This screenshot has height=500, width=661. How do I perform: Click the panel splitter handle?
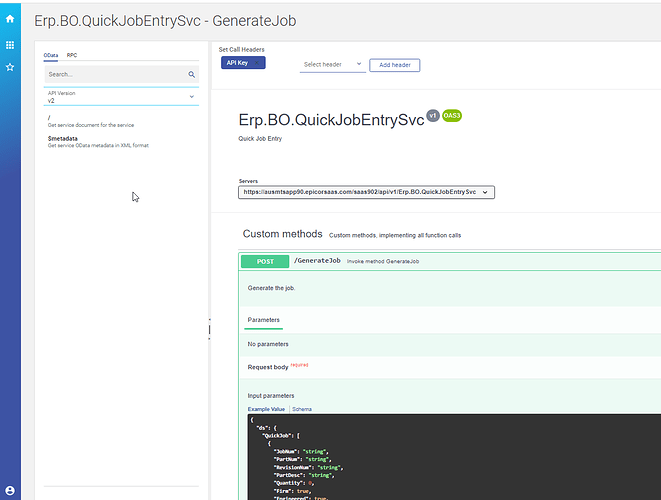(x=210, y=329)
